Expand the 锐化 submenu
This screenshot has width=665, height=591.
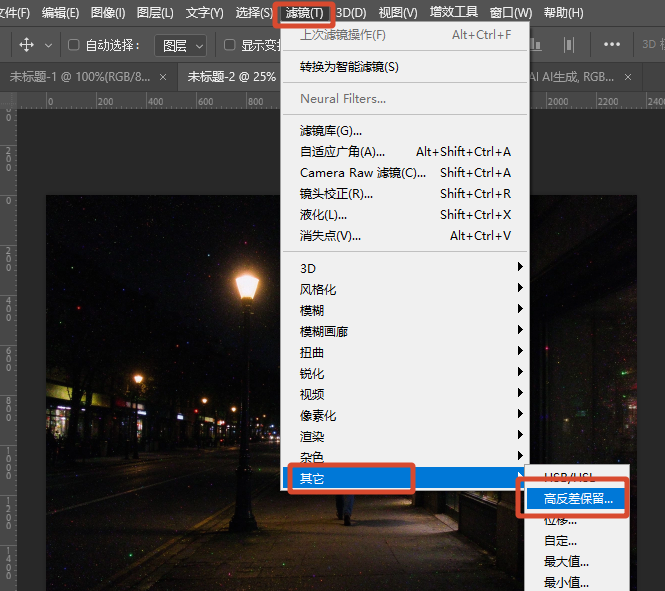[405, 373]
